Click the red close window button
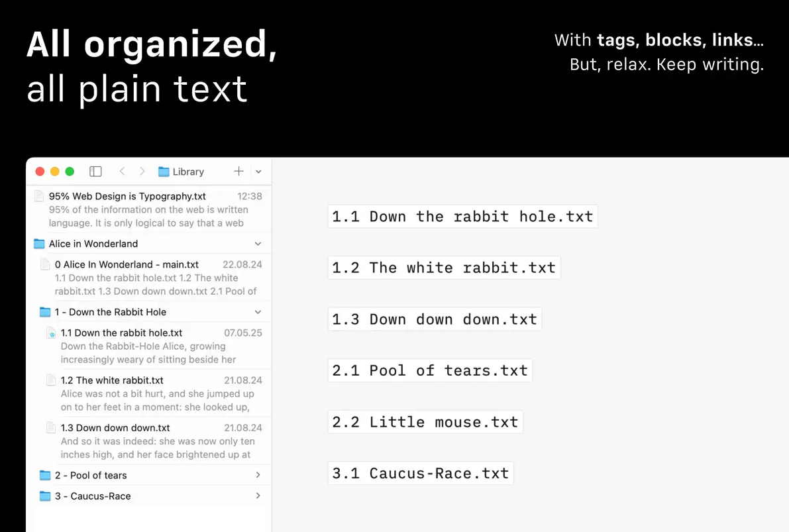This screenshot has height=532, width=789. [40, 172]
